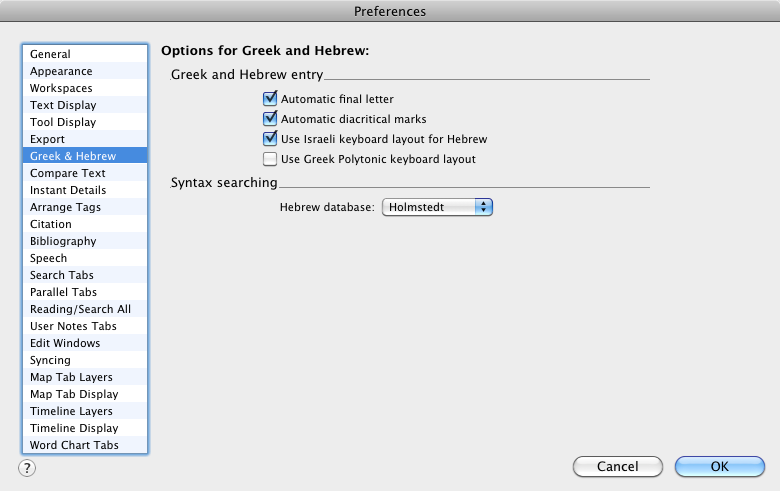Click the Cancel button

pyautogui.click(x=617, y=467)
